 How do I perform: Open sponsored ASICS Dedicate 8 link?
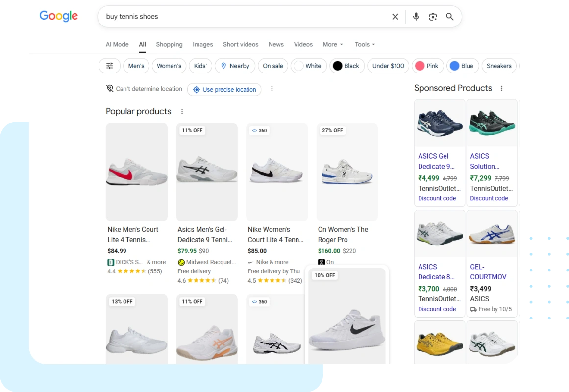(x=436, y=272)
